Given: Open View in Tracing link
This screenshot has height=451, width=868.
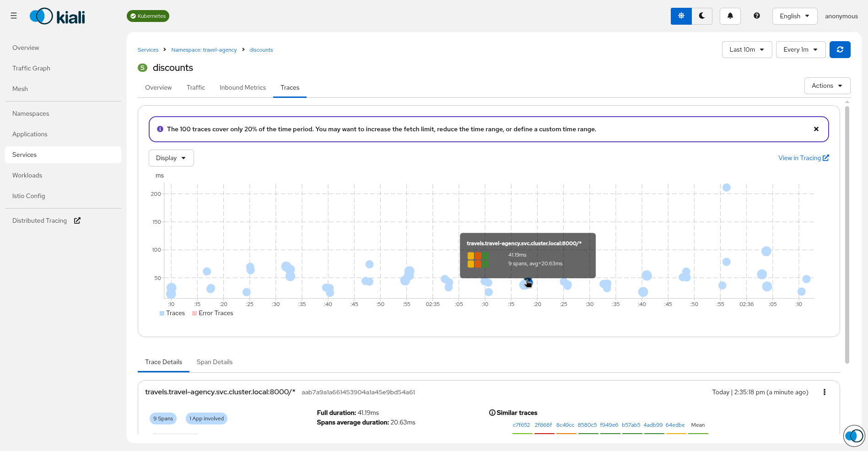Looking at the screenshot, I should pyautogui.click(x=803, y=158).
